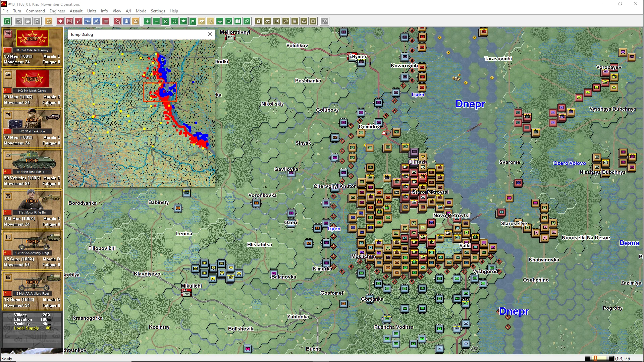Click the red list-lines toolbar icon
The width and height of the screenshot is (644, 362).
pyautogui.click(x=106, y=21)
